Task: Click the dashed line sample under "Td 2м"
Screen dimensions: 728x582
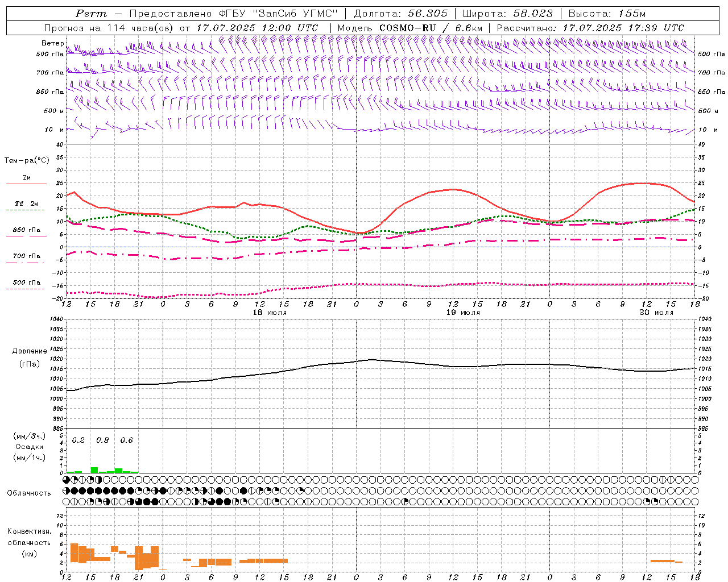Action: coord(25,210)
